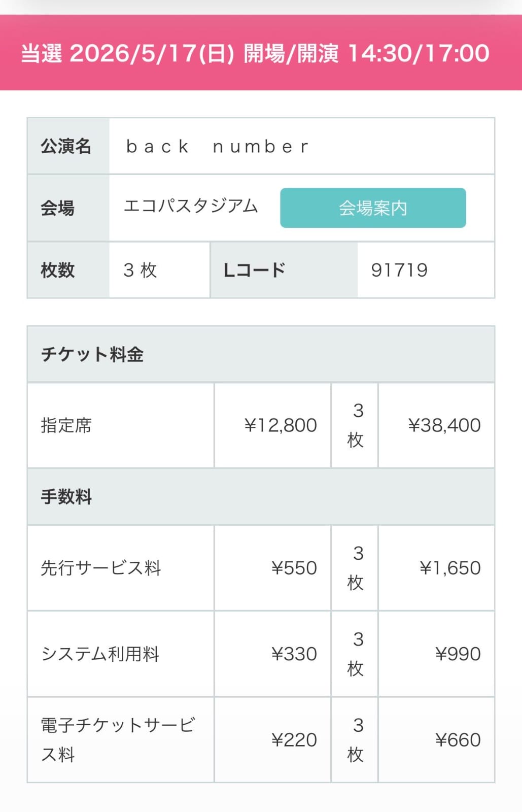Click the チケット料金 section header
Image resolution: width=522 pixels, height=812 pixels.
92,354
